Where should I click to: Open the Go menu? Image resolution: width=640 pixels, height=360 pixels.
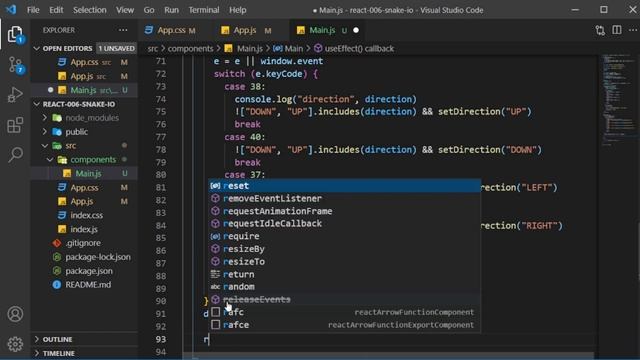[149, 10]
